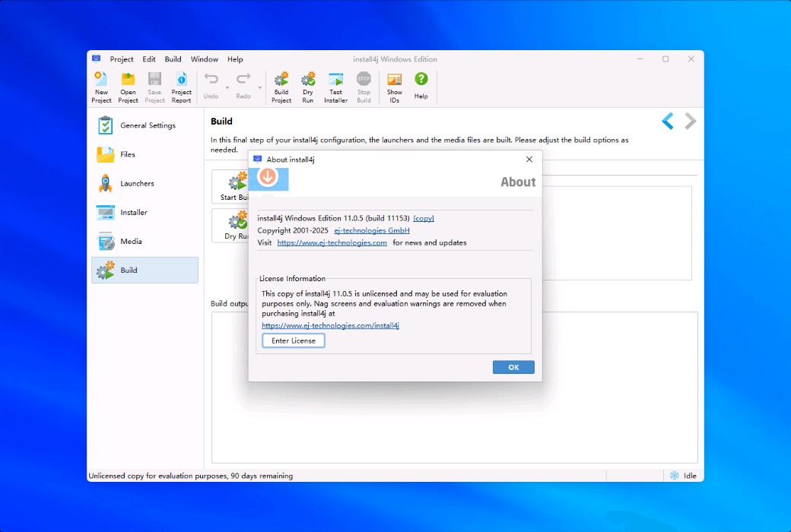Image resolution: width=791 pixels, height=532 pixels.
Task: Click the install4j logo in the About banner
Action: click(268, 178)
